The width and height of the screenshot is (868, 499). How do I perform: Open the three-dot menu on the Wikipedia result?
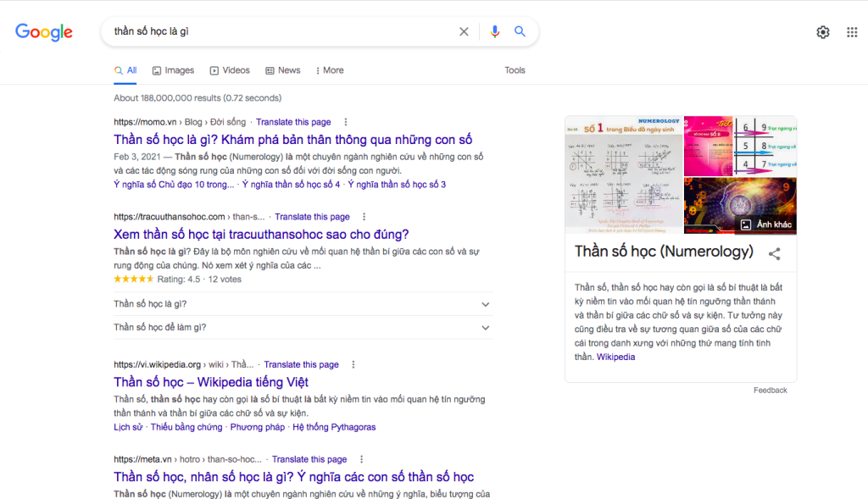(353, 364)
